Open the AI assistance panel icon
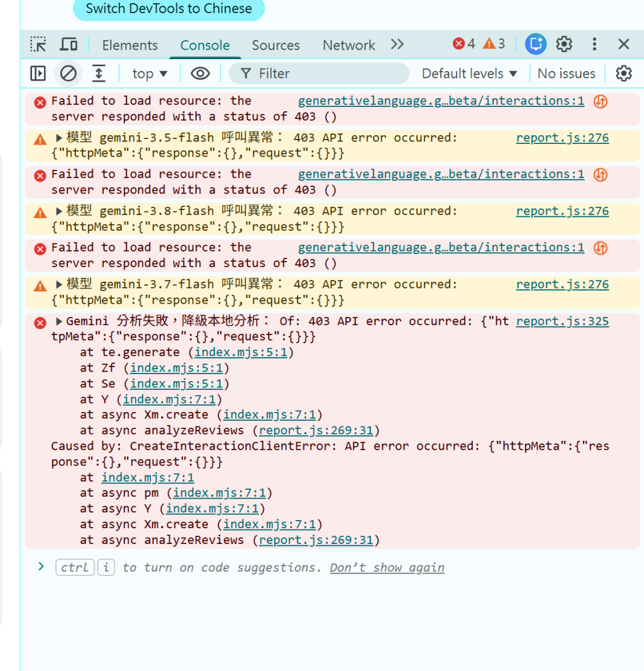This screenshot has height=671, width=644. coord(536,44)
